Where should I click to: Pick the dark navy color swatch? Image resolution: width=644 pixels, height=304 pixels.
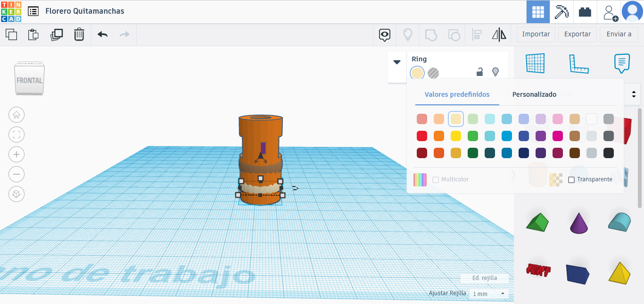point(524,153)
